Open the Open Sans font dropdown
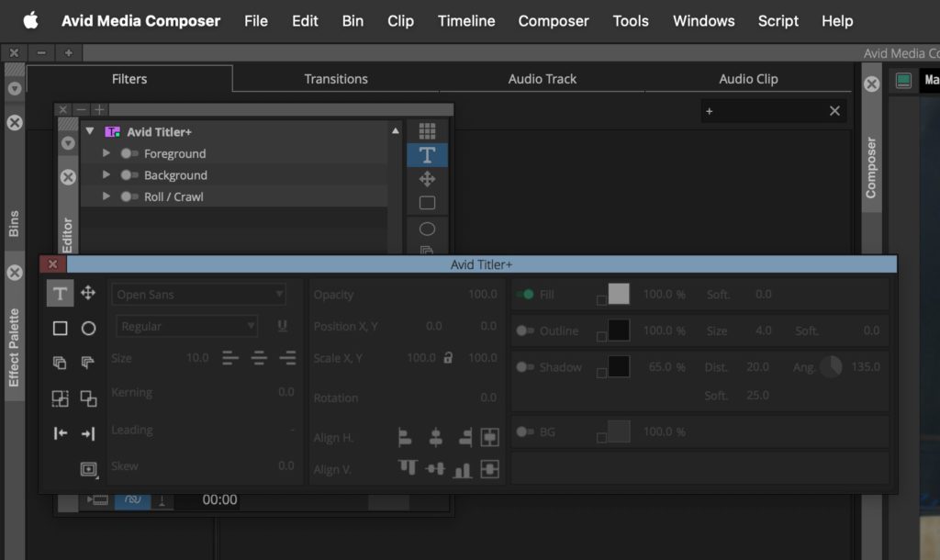 198,295
